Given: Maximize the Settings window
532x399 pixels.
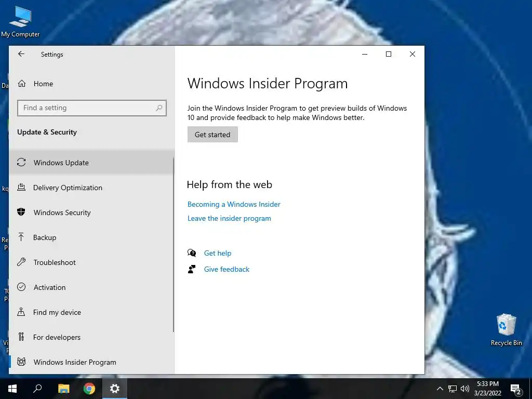Looking at the screenshot, I should [389, 54].
